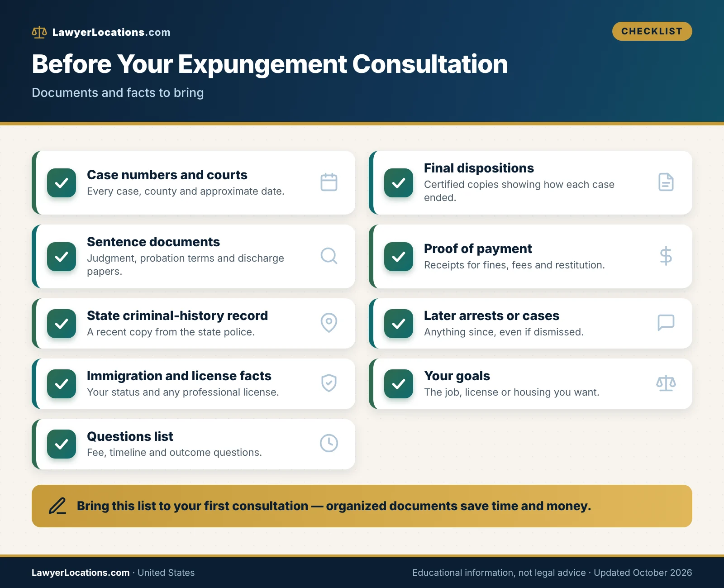Click 'United States' in the footer
The height and width of the screenshot is (588, 724).
click(166, 573)
